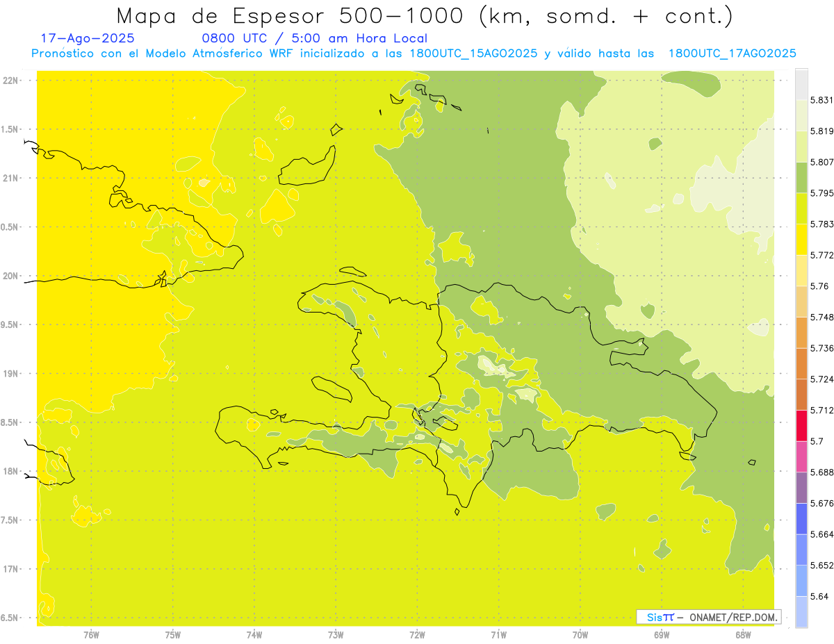Click legend value 5.688
The height and width of the screenshot is (644, 834).
click(x=821, y=472)
